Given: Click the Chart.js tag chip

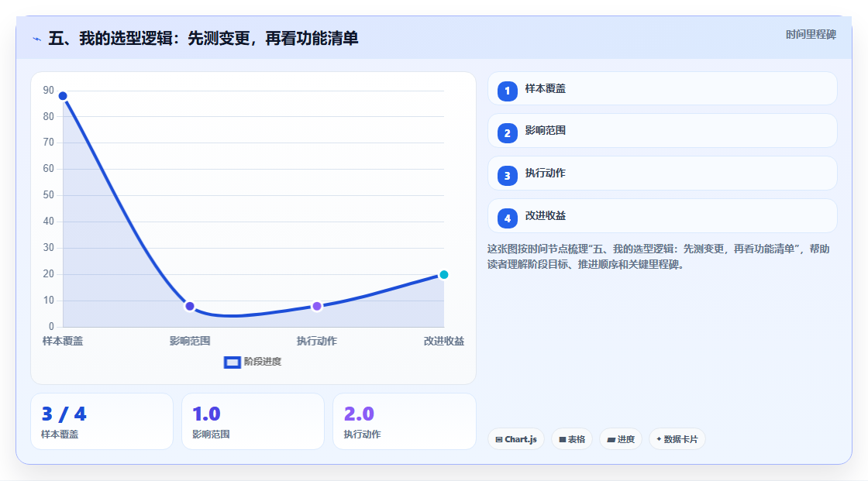Looking at the screenshot, I should (x=516, y=439).
